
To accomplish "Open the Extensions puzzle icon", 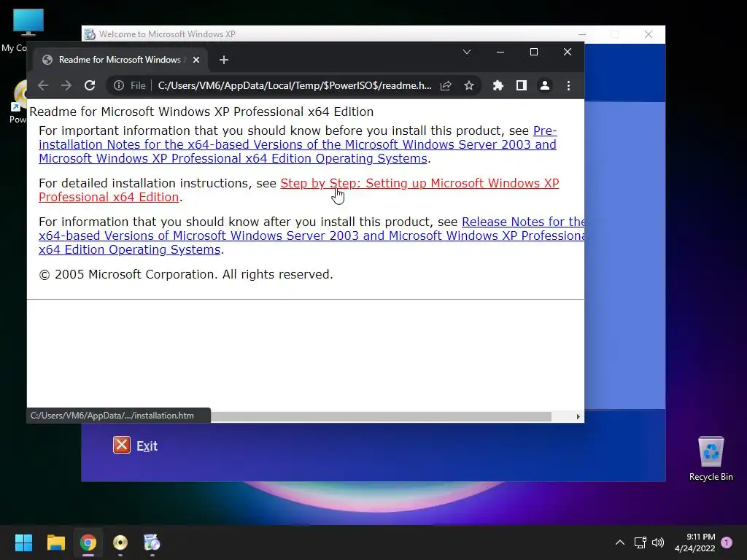I will (498, 86).
